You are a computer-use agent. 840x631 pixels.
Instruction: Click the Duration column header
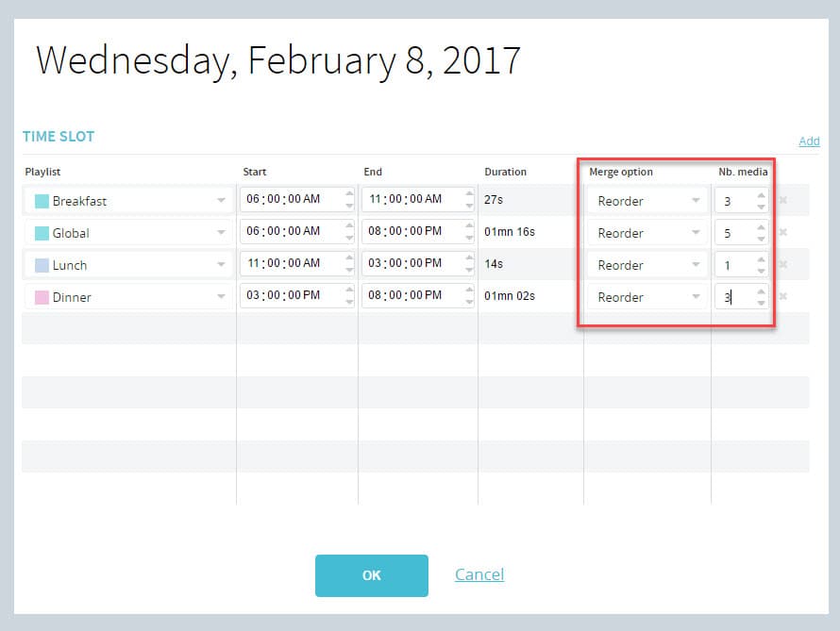505,172
